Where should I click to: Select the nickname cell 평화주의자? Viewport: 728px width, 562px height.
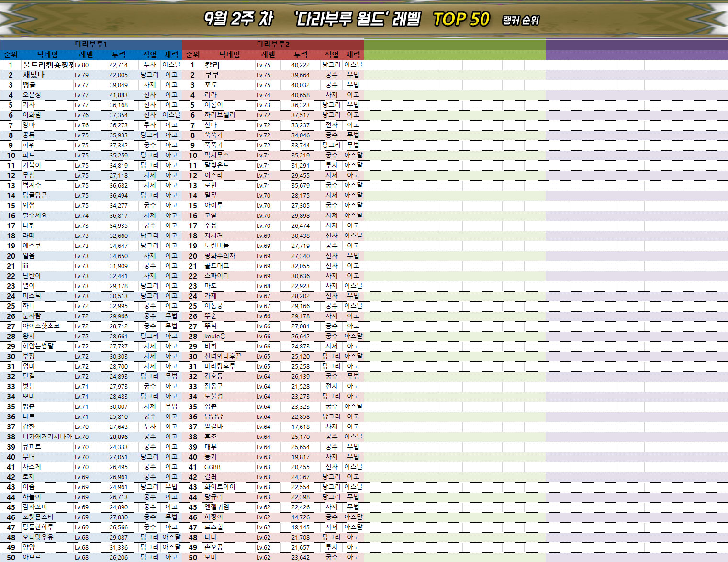pos(220,256)
